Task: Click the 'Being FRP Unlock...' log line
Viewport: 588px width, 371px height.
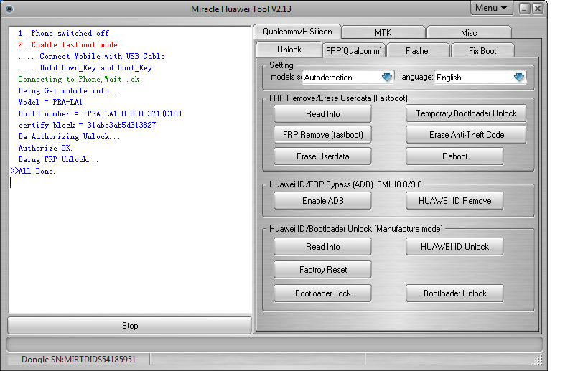Action: (x=58, y=159)
